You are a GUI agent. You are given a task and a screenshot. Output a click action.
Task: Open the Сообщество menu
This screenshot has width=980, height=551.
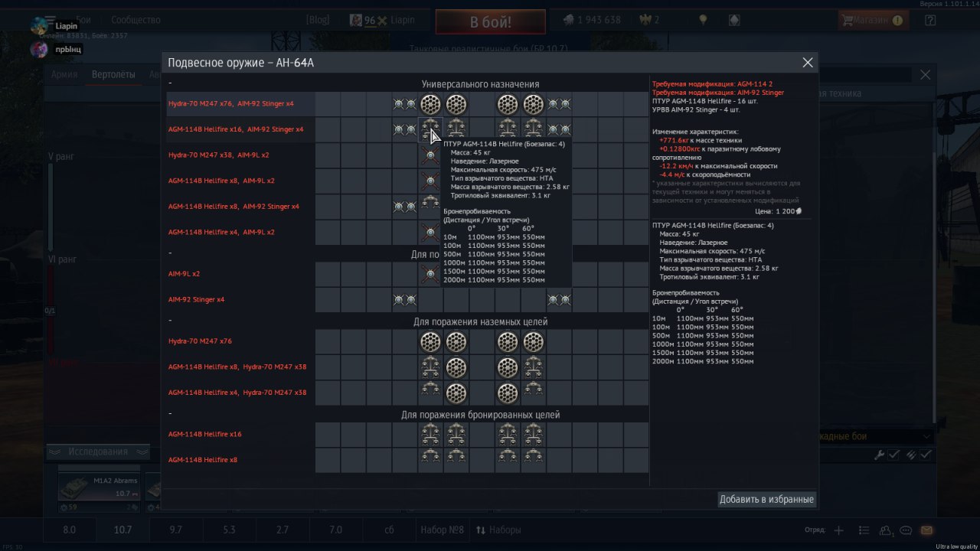[x=136, y=20]
